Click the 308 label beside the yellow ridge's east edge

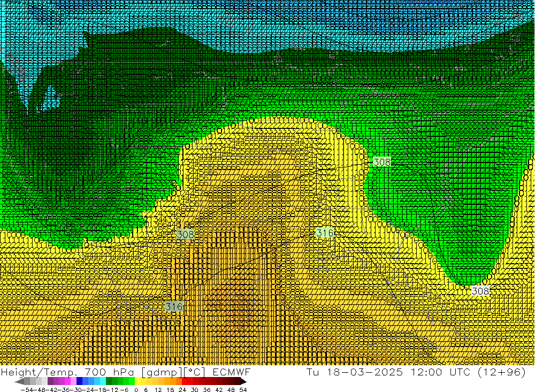coord(382,162)
